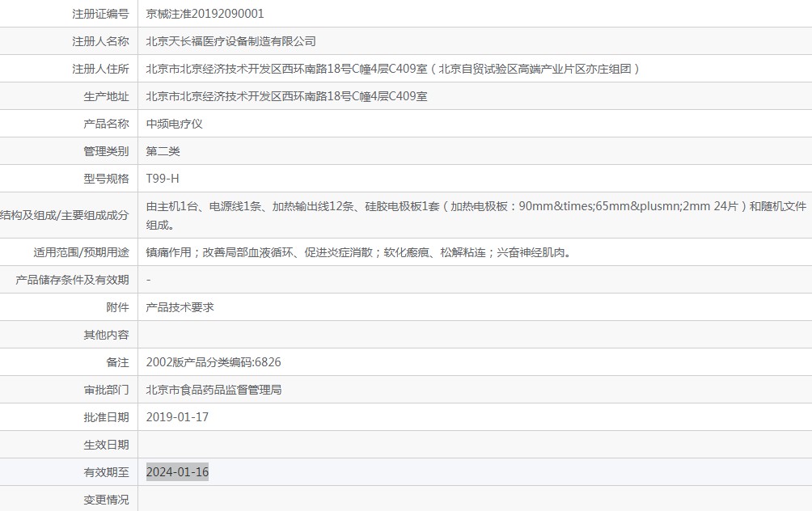The height and width of the screenshot is (511, 812).
Task: Click the 结构及组成/主要组成成分 label
Action: [64, 215]
